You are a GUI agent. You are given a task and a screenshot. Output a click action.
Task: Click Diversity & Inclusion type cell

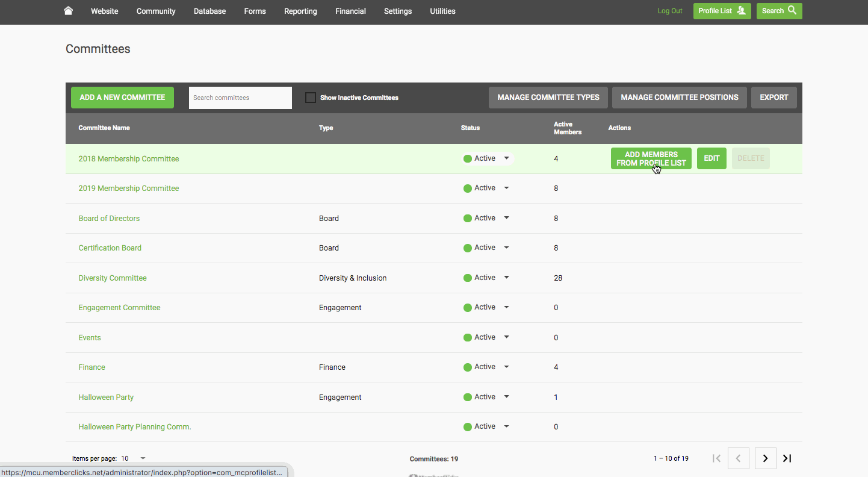(353, 278)
